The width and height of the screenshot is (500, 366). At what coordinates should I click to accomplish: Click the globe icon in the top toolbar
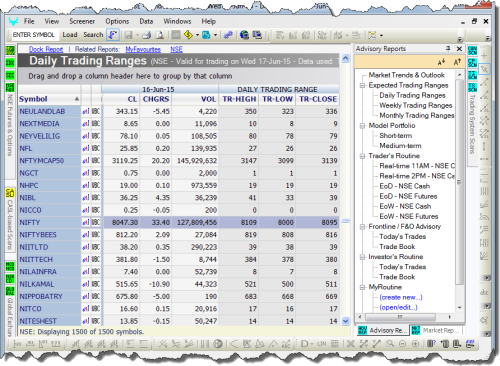click(244, 35)
